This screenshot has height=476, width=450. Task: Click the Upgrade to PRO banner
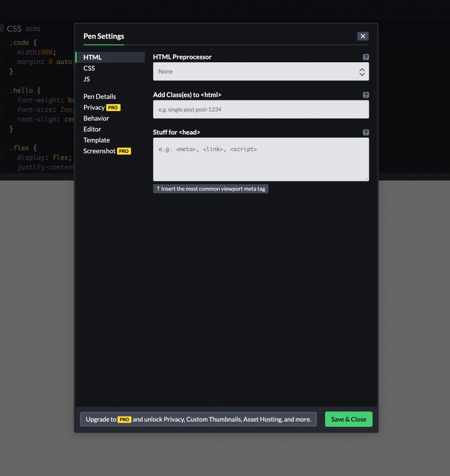click(x=198, y=419)
